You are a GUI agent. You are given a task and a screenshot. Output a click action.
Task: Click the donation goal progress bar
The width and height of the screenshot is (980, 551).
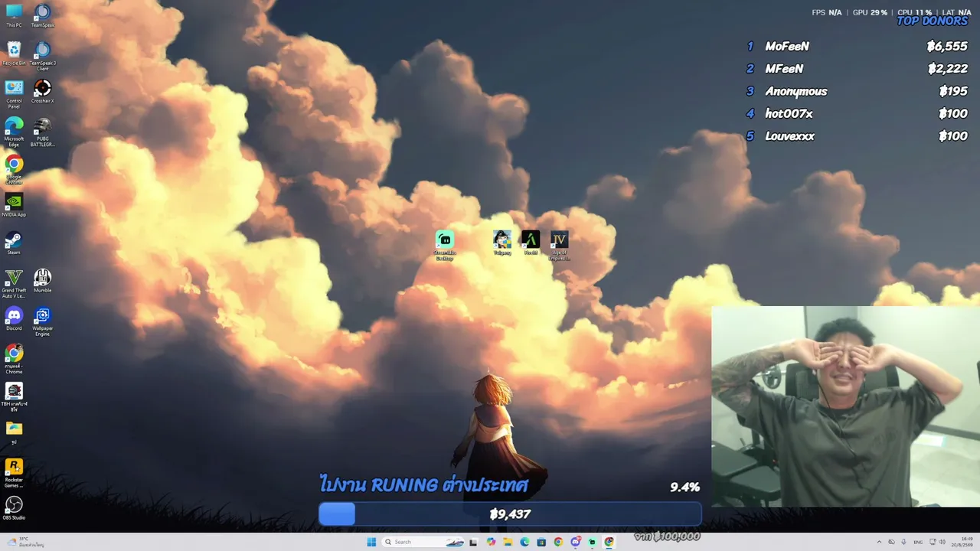[x=510, y=514]
